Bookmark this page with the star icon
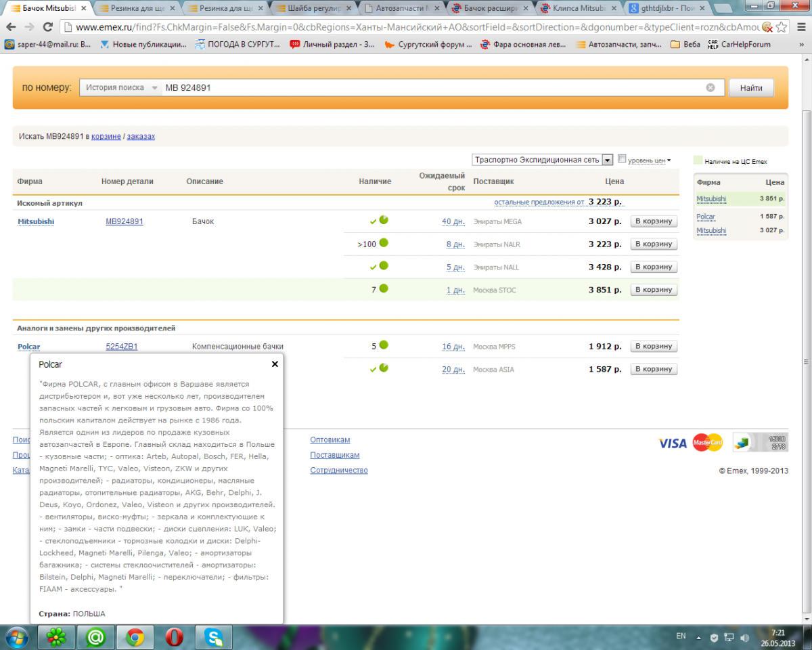 tap(782, 27)
